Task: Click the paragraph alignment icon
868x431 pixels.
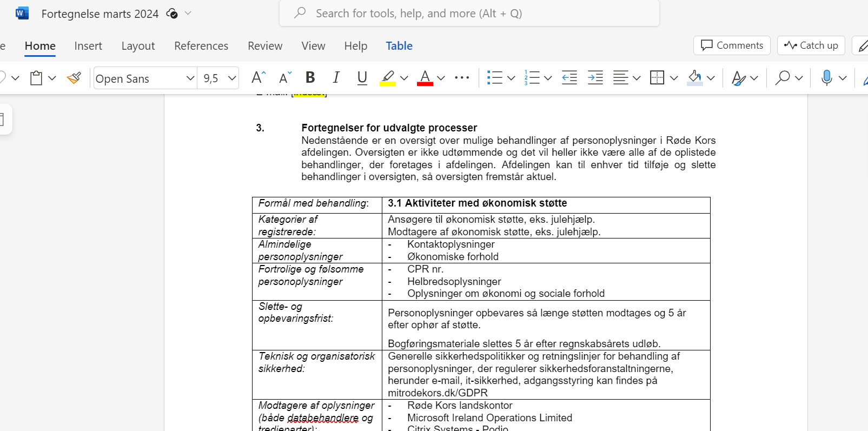Action: pyautogui.click(x=620, y=78)
